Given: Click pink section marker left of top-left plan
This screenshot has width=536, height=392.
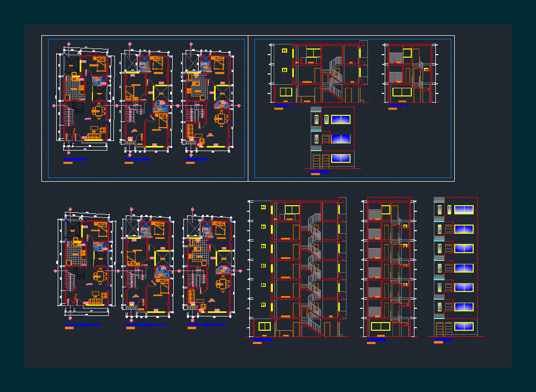Looking at the screenshot, I should point(55,105).
